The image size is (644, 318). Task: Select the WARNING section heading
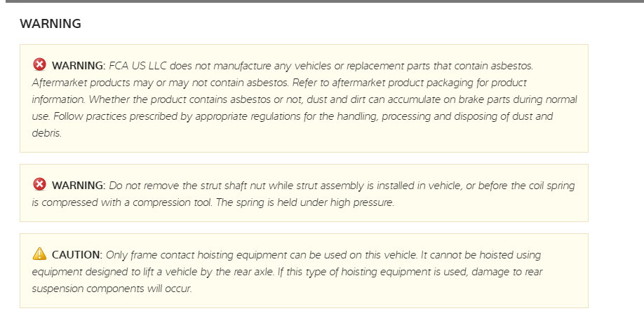51,24
